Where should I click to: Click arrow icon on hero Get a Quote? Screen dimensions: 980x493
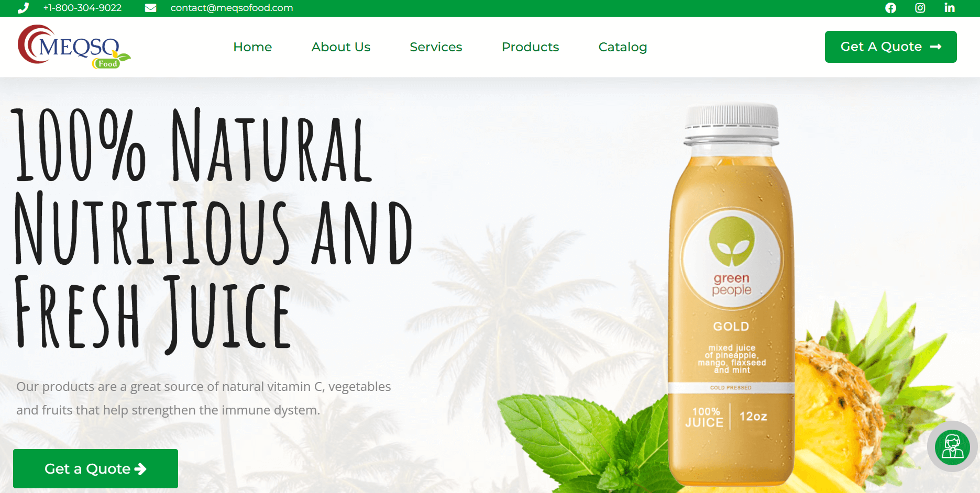tap(140, 469)
